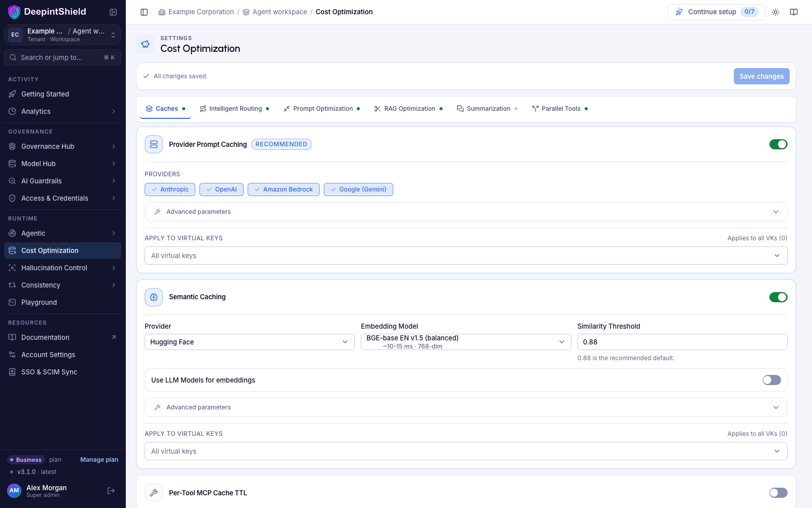Deselect the Google (Gemini) provider chip
812x508 pixels.
tap(358, 189)
